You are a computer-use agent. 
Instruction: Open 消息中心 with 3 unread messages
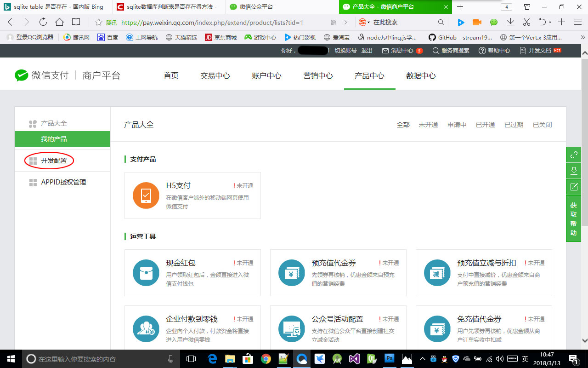(x=402, y=51)
